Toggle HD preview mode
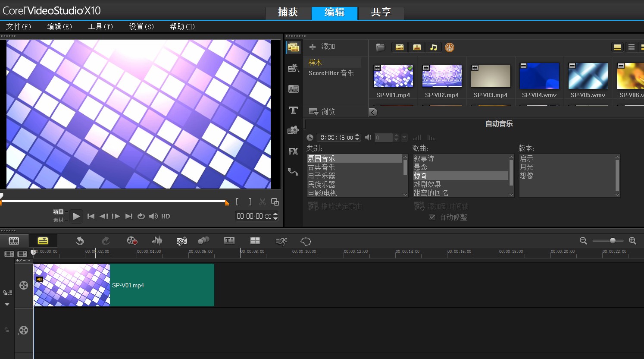This screenshot has width=644, height=359. click(x=166, y=216)
